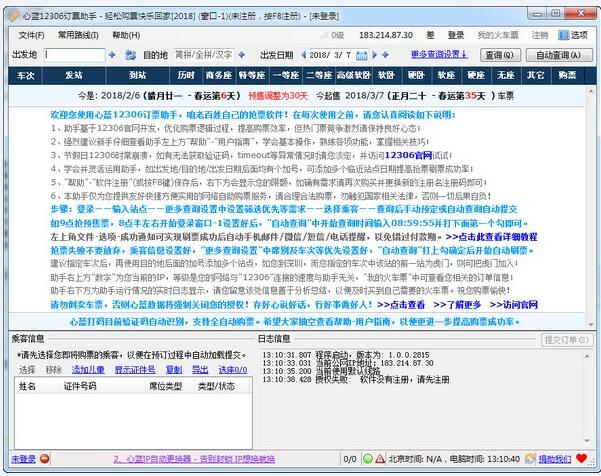601x476 pixels.
Task: Open the 心蓝IP自动更换器 link
Action: pyautogui.click(x=194, y=459)
